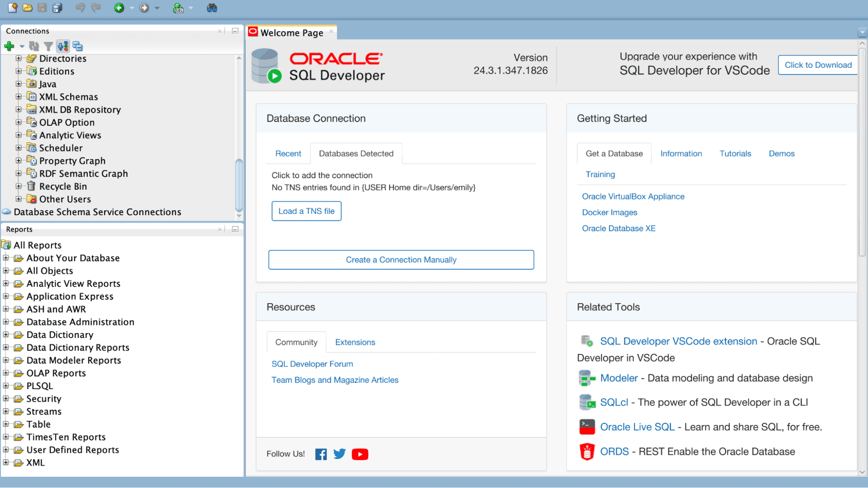Open the SQL Worksheet icon
Viewport: 868px width, 488px height.
point(178,8)
